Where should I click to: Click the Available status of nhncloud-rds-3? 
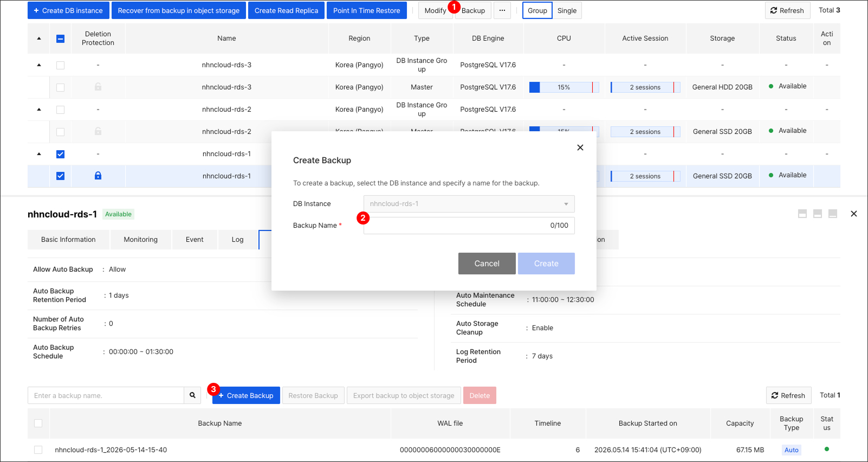788,86
